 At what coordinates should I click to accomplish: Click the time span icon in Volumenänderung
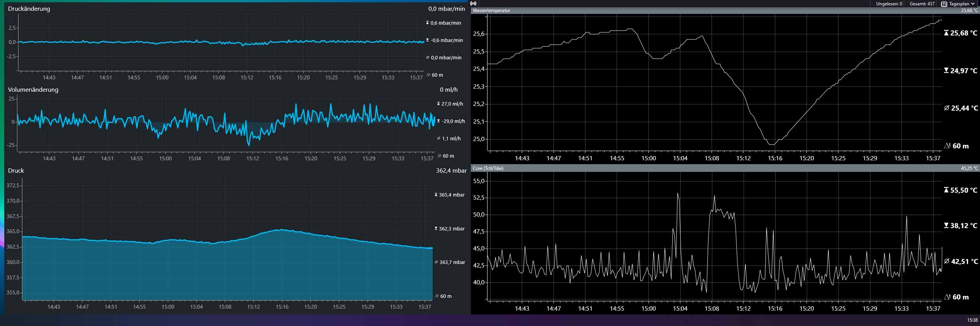click(x=439, y=156)
